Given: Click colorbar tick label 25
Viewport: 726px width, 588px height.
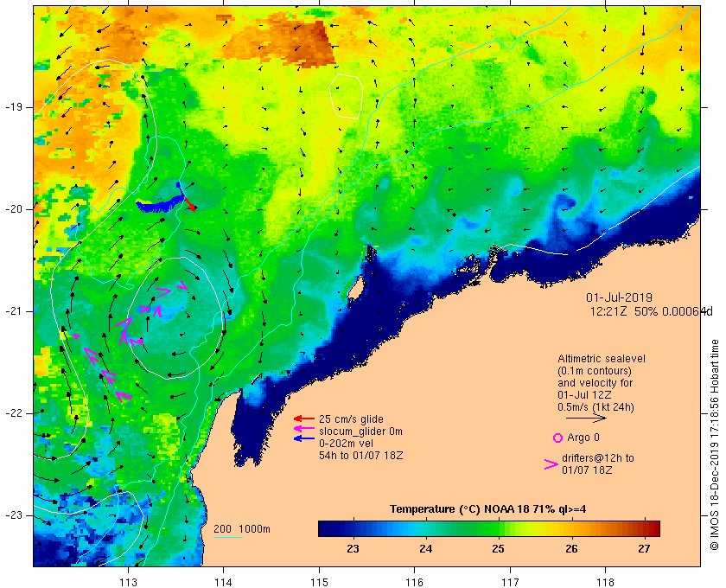Looking at the screenshot, I should click(x=498, y=549).
